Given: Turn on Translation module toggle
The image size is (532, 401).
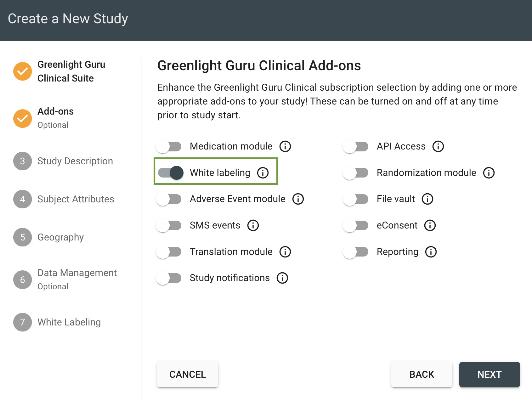Looking at the screenshot, I should point(169,252).
